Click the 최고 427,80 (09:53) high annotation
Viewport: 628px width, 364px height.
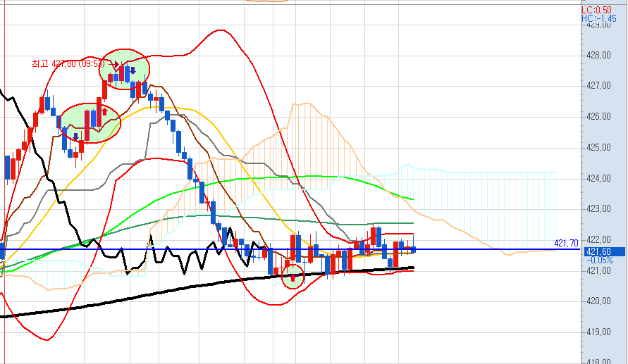[68, 63]
